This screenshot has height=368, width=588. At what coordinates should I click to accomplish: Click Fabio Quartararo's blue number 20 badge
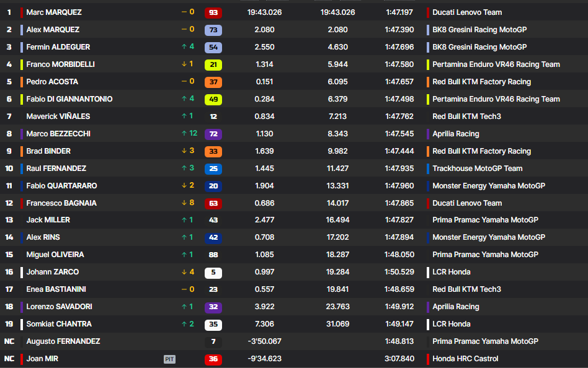tap(213, 186)
